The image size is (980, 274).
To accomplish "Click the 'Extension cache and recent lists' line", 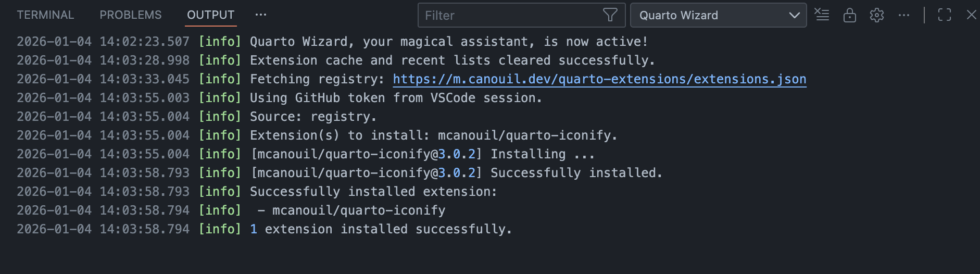I will 451,60.
